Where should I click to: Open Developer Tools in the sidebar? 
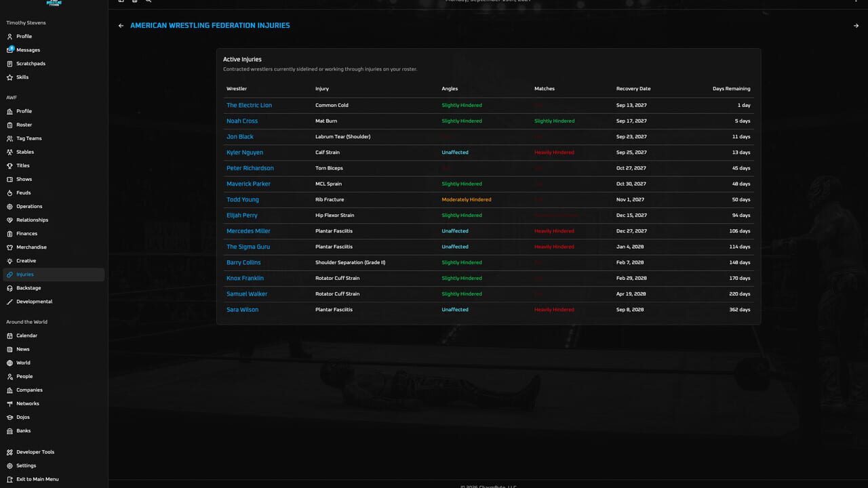(35, 452)
